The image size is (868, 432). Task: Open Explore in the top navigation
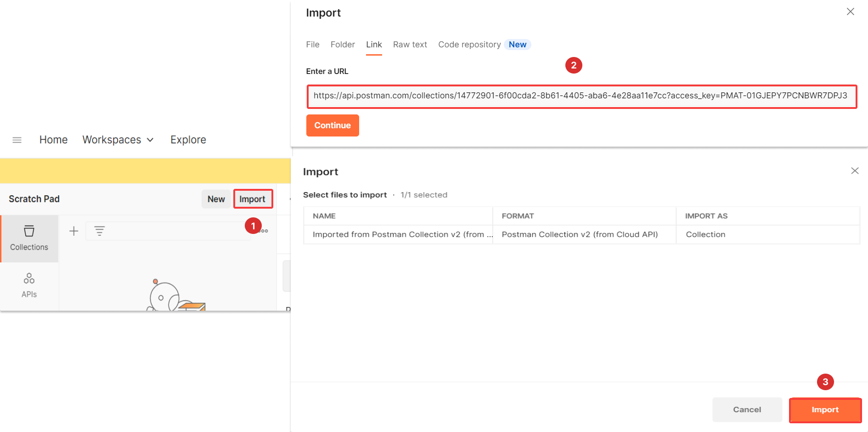click(x=188, y=140)
